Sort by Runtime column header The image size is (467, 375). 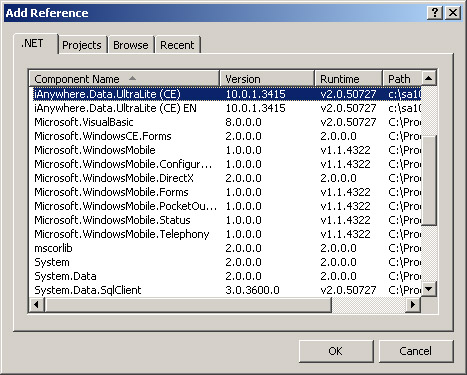pos(348,79)
